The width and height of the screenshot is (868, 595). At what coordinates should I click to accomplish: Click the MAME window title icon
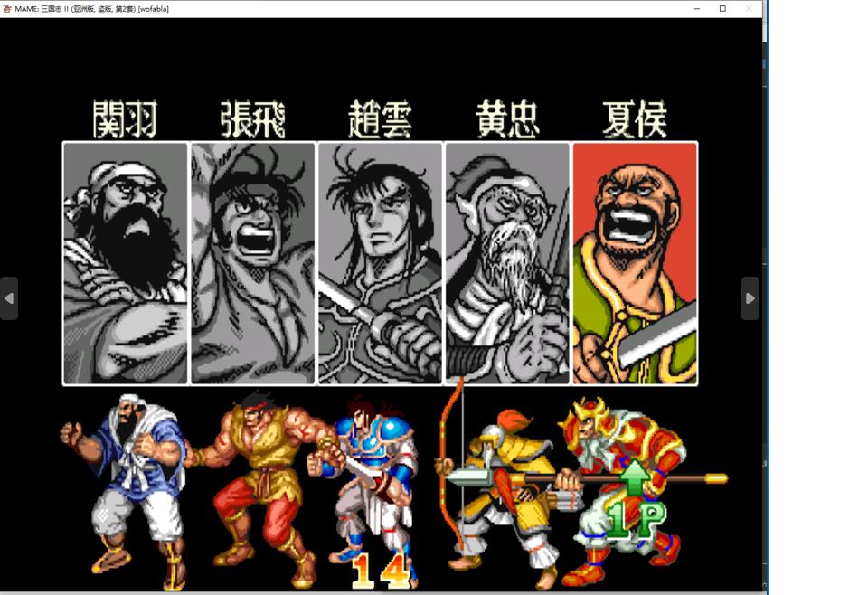(6, 8)
